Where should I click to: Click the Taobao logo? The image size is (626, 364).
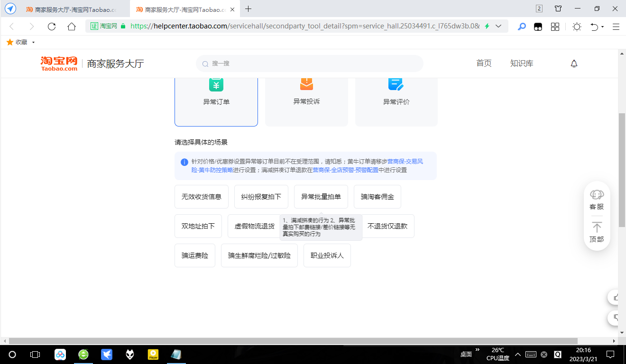tap(59, 64)
